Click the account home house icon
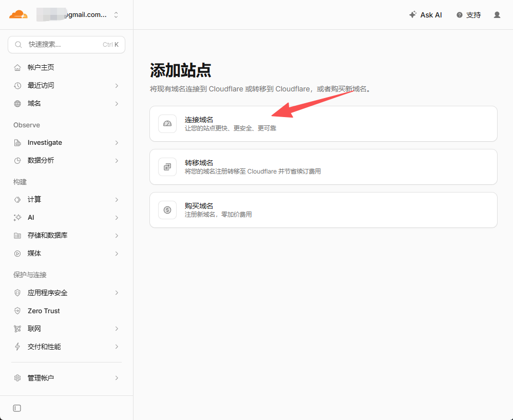The width and height of the screenshot is (513, 420). (x=17, y=68)
